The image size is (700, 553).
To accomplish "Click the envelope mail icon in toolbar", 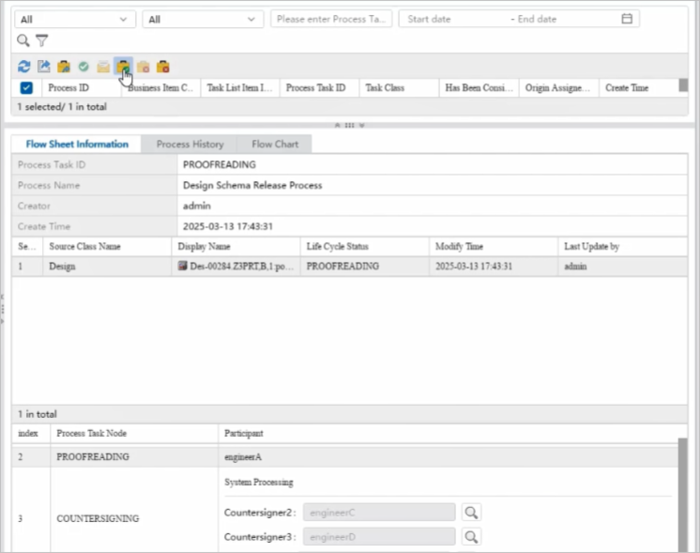I will (x=103, y=67).
